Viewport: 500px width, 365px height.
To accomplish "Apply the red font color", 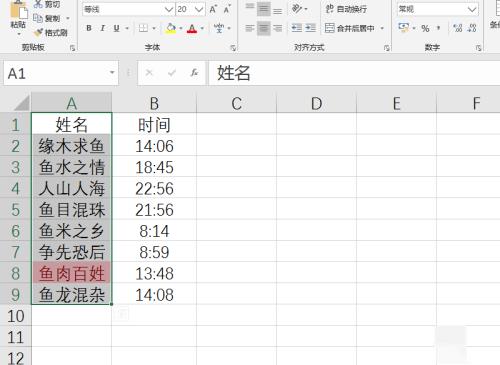I will (x=192, y=28).
